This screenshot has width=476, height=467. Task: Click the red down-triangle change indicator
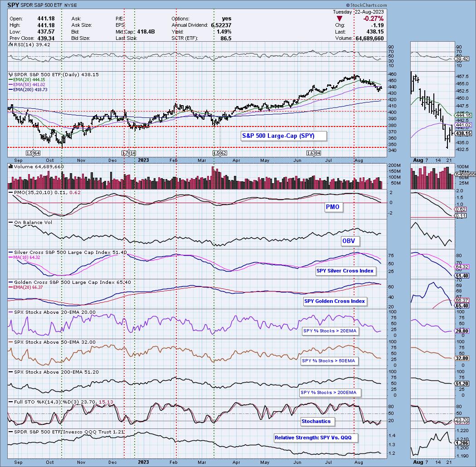[340, 19]
